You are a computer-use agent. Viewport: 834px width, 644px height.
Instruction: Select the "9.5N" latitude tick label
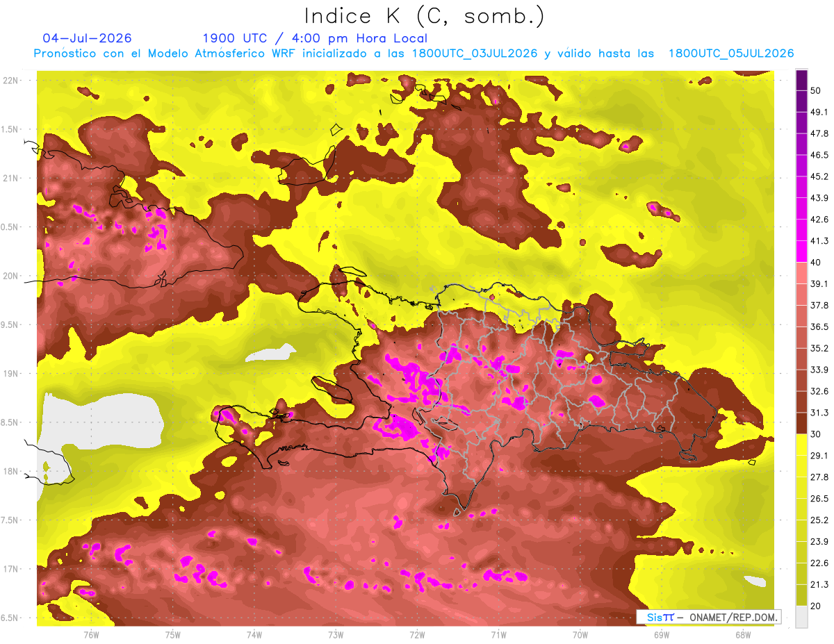(10, 325)
